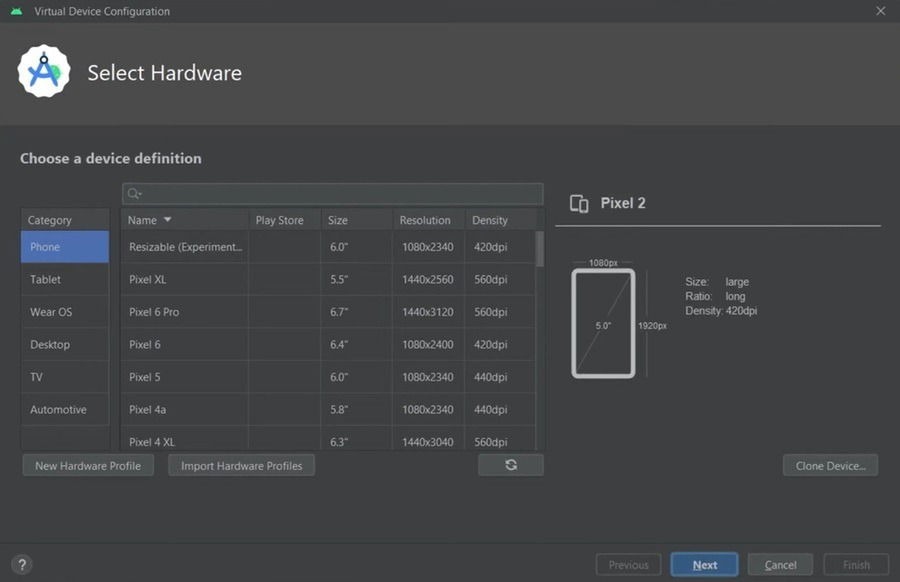The width and height of the screenshot is (900, 582).
Task: Open the help question mark icon
Action: 22,564
